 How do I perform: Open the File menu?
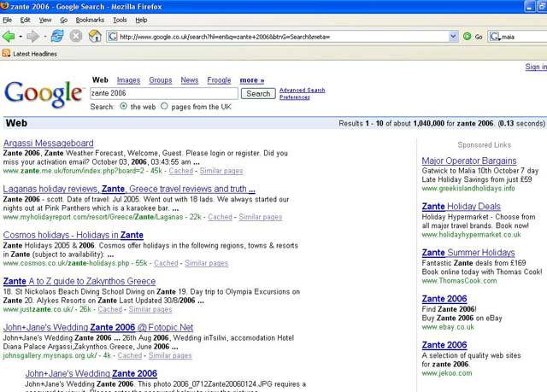click(x=8, y=20)
